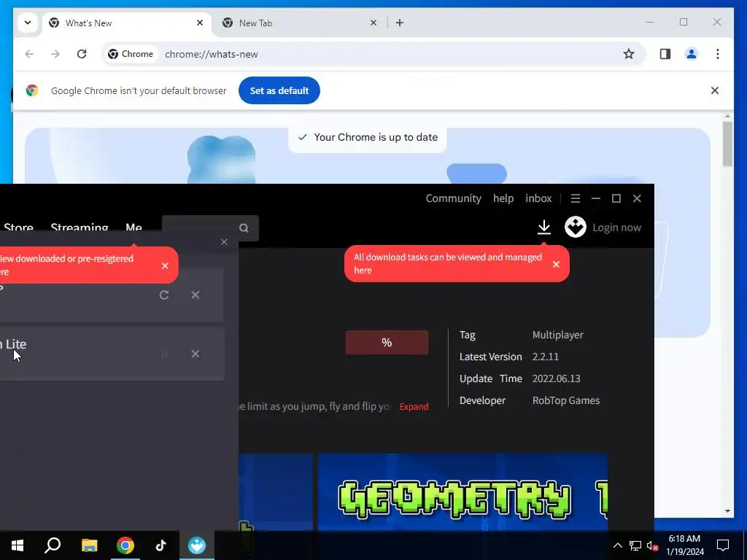The height and width of the screenshot is (560, 747).
Task: Open the Chrome profile avatar
Action: click(x=692, y=54)
